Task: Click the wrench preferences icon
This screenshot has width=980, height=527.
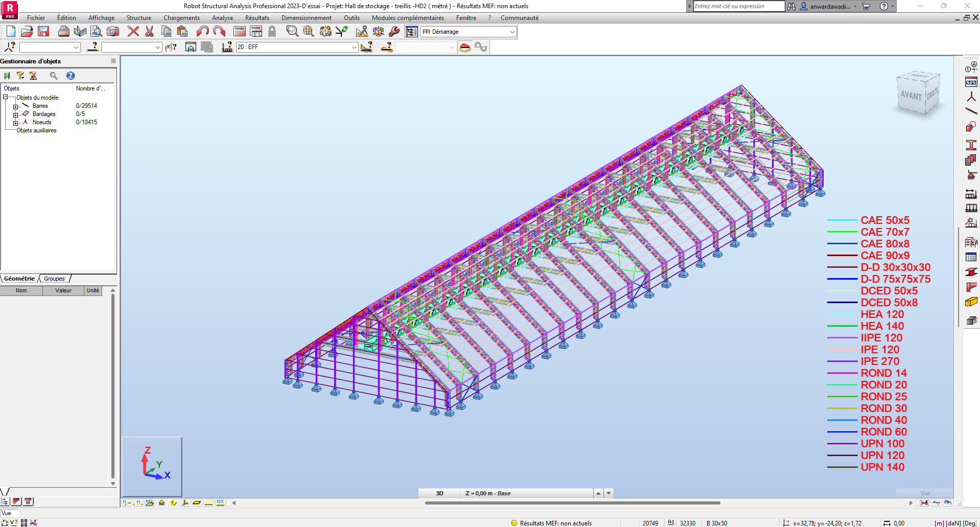Action: point(394,32)
